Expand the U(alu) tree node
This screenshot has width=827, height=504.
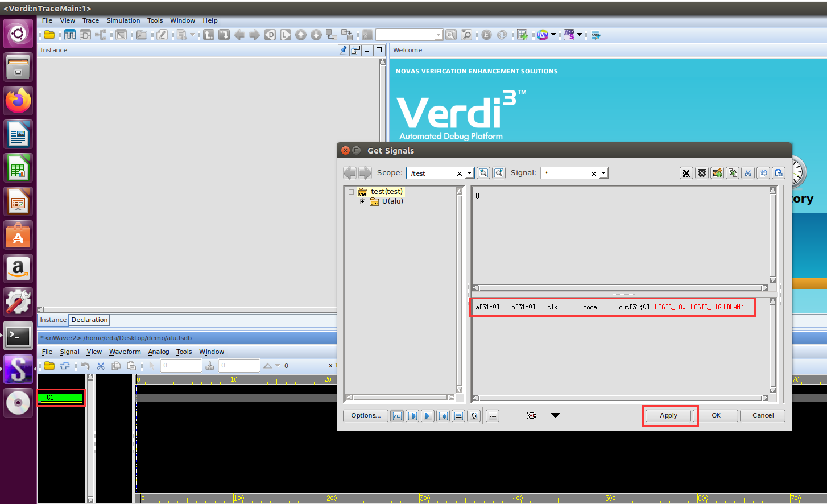click(x=363, y=201)
